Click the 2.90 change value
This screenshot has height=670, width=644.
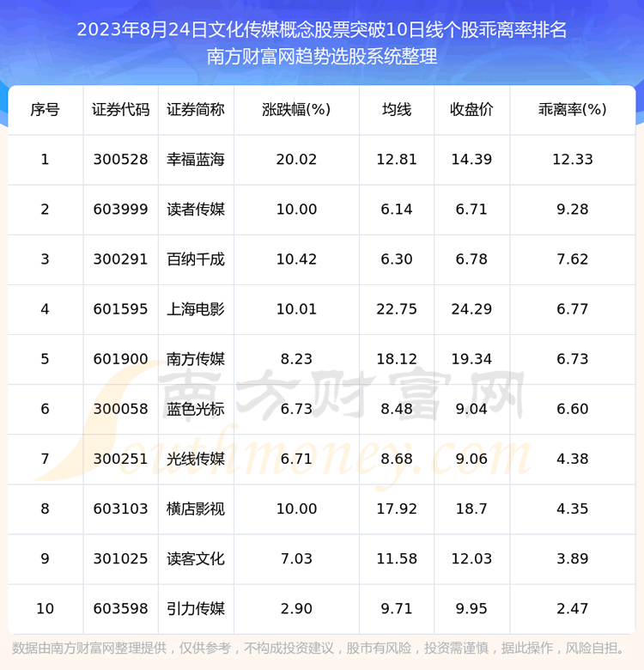pyautogui.click(x=296, y=608)
